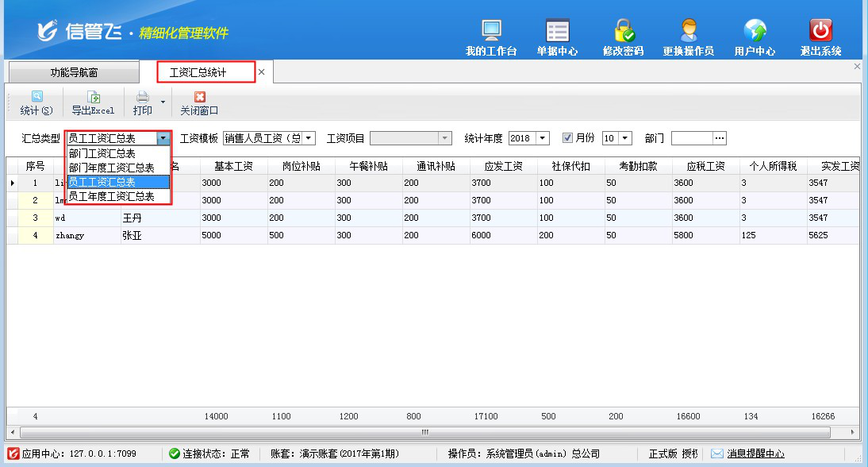The width and height of the screenshot is (868, 467).
Task: Open the 消息提醒中心 link
Action: 755,453
